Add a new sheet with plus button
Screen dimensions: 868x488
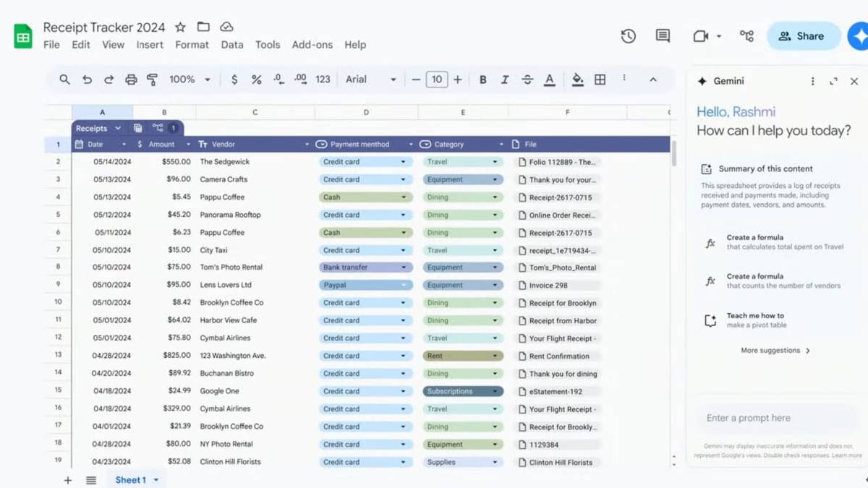[68, 480]
